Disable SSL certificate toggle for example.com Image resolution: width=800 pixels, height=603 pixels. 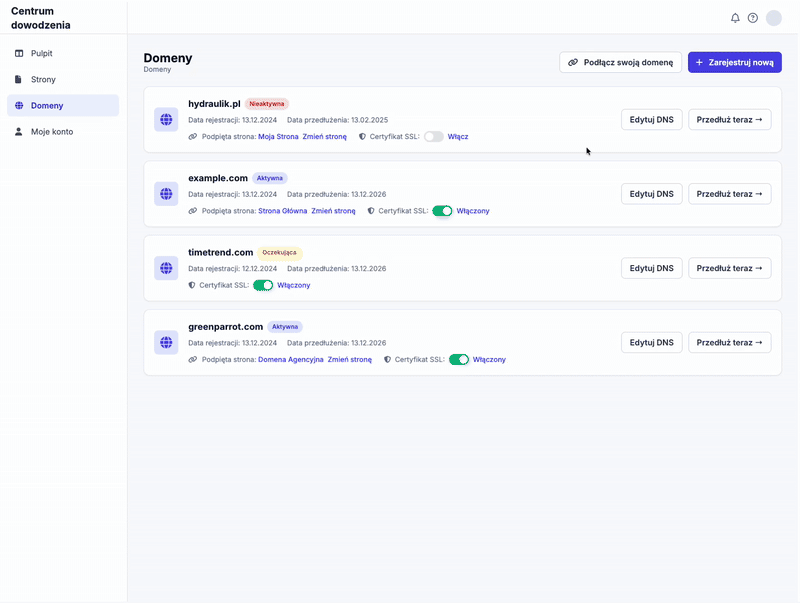pos(442,211)
